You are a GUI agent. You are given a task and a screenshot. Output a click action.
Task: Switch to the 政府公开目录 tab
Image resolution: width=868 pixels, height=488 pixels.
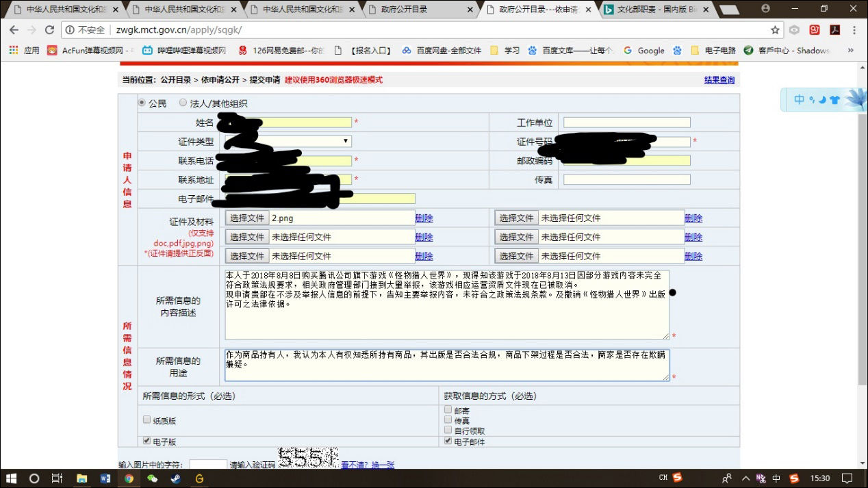[x=421, y=10]
